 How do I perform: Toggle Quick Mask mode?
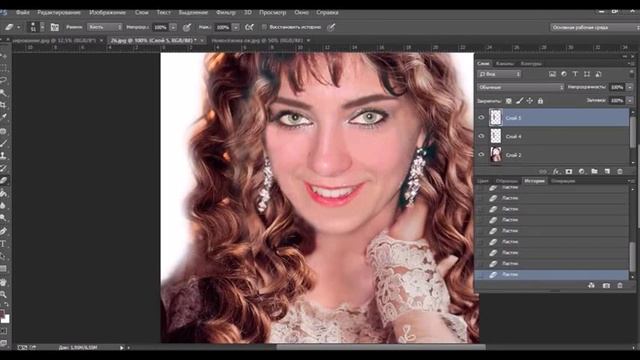(x=3, y=331)
